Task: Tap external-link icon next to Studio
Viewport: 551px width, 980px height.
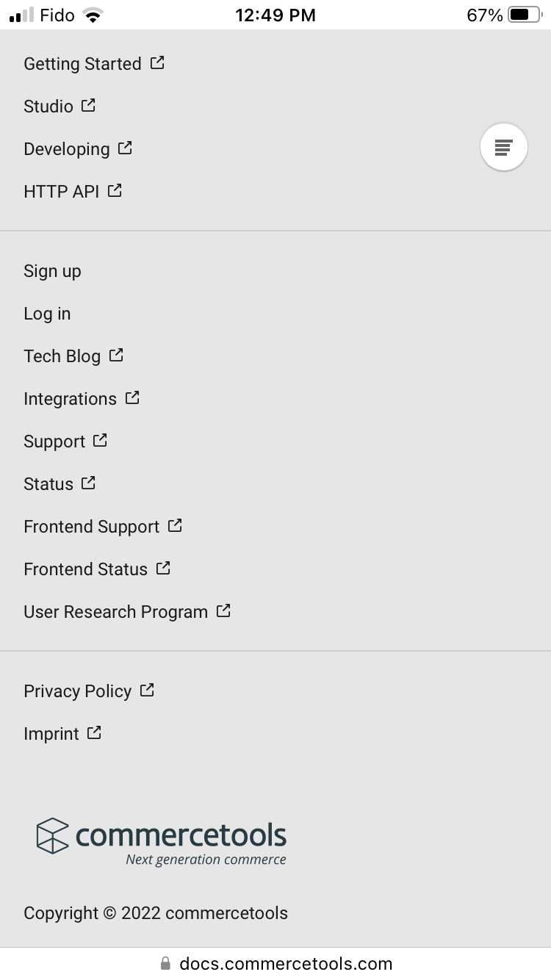Action: (89, 106)
